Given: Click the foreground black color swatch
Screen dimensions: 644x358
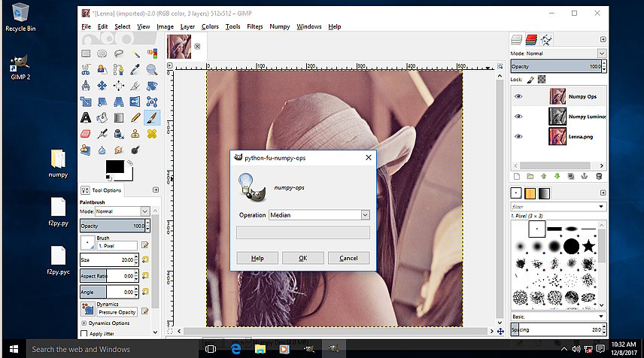Looking at the screenshot, I should click(115, 167).
